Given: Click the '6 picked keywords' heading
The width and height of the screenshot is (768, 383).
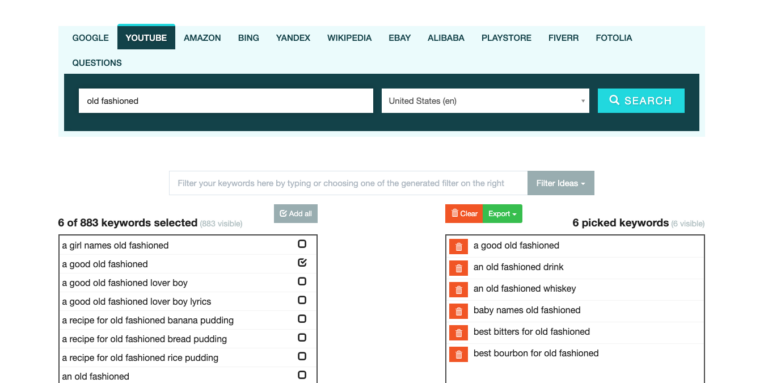Looking at the screenshot, I should pyautogui.click(x=621, y=223).
